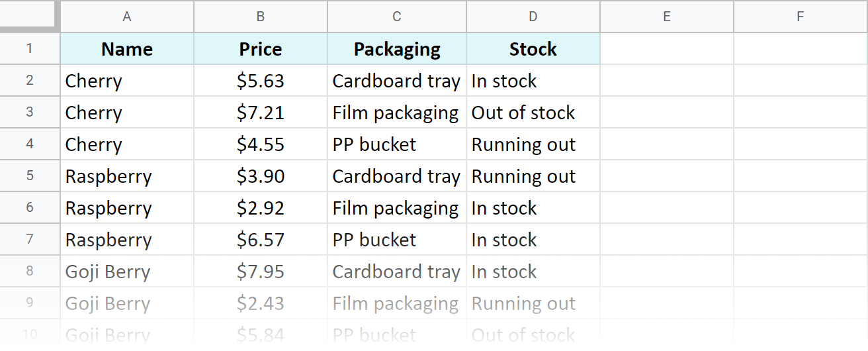
Task: Click the select-all corner box
Action: [30, 16]
